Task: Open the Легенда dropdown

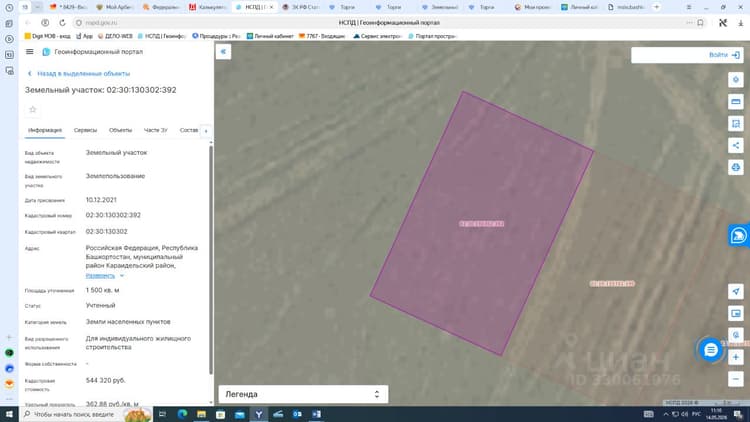Action: point(303,394)
